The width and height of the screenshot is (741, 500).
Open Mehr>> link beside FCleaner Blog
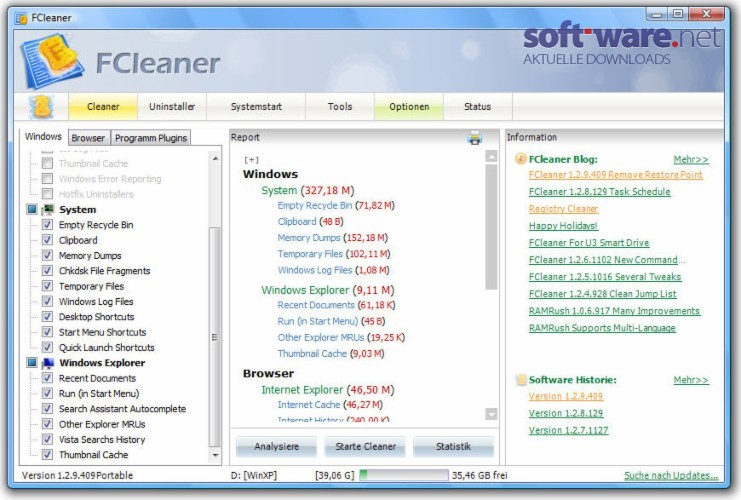point(691,160)
